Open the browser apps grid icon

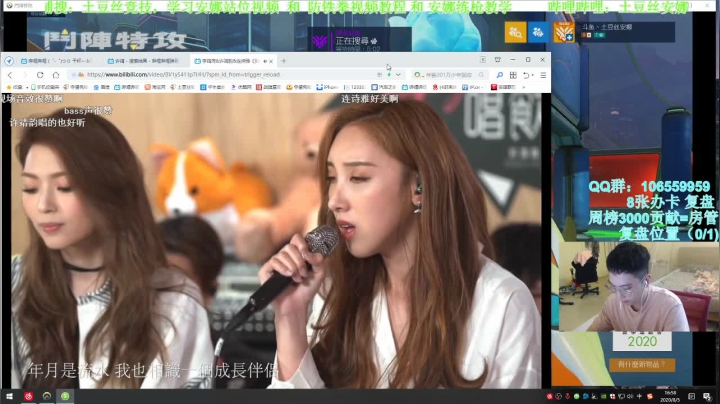coord(513,75)
